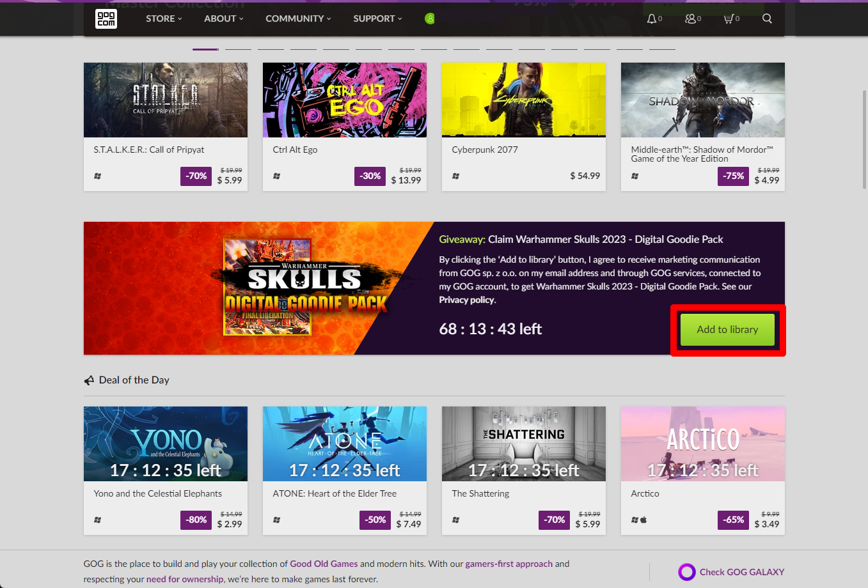
Task: Open the need for ownership link
Action: pyautogui.click(x=185, y=579)
